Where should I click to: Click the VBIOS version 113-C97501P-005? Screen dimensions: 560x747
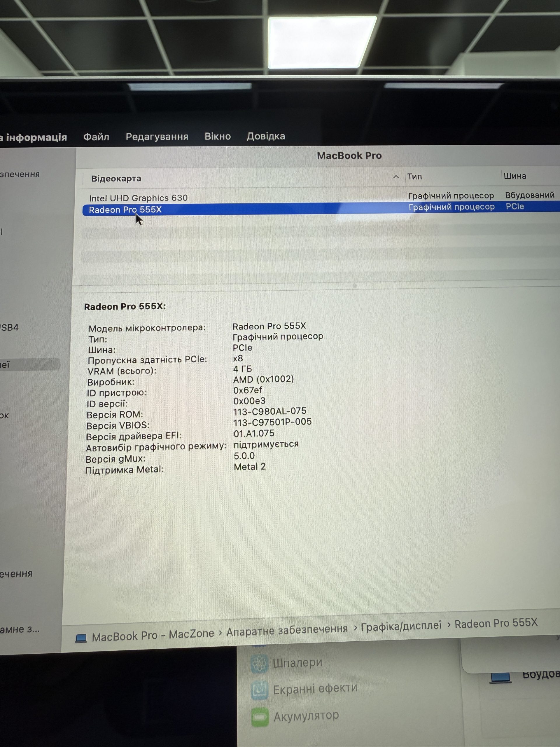pyautogui.click(x=272, y=422)
